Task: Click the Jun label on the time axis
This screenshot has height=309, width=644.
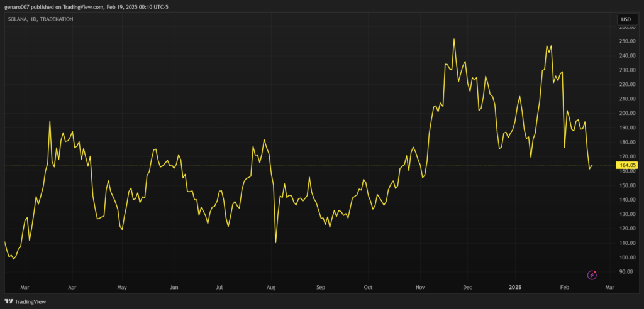Action: coord(174,287)
